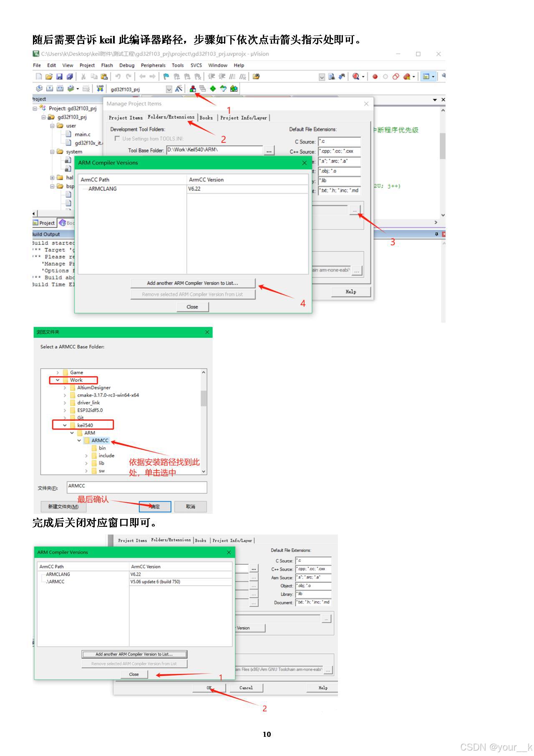Click the Build target icon
Screen dimensions: 534x756
click(49, 88)
